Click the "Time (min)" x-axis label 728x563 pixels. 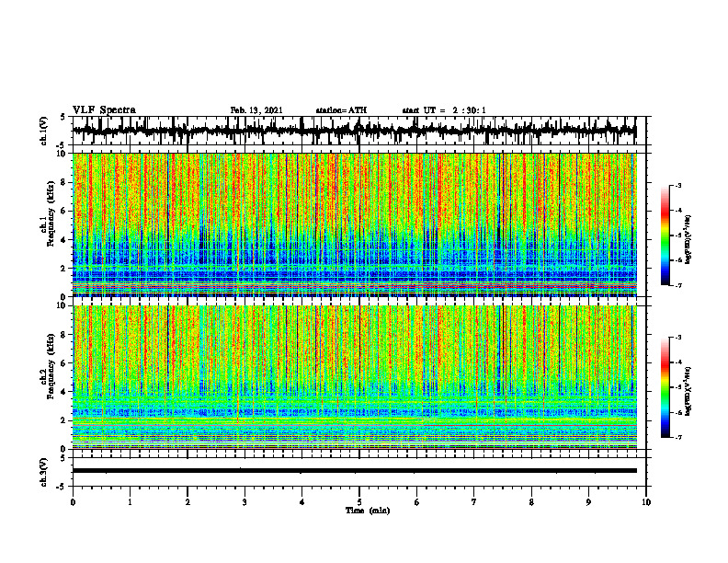pyautogui.click(x=368, y=511)
